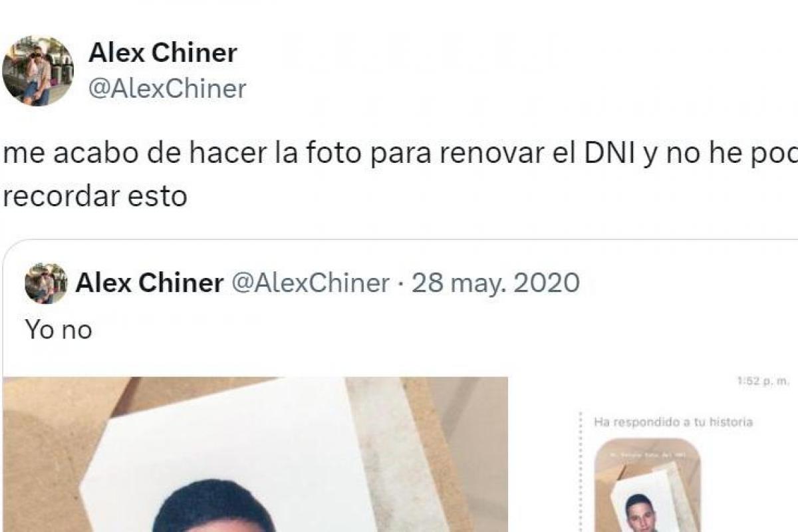Click Alex Chiner name in quoted tweet

tap(149, 283)
